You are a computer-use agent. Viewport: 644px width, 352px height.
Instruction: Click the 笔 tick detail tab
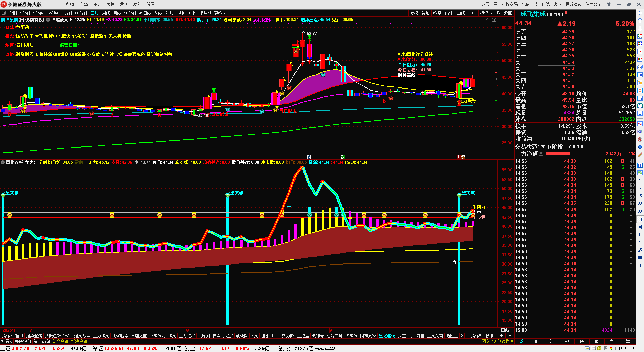pos(522,341)
